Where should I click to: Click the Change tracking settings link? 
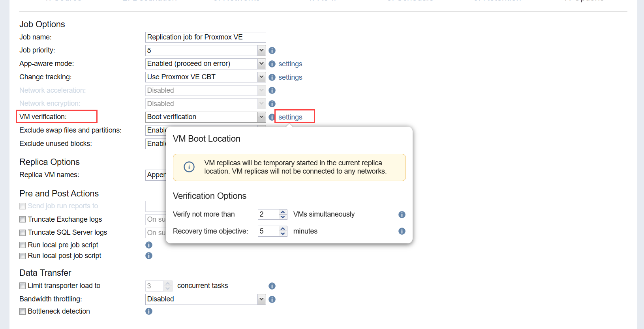point(290,77)
